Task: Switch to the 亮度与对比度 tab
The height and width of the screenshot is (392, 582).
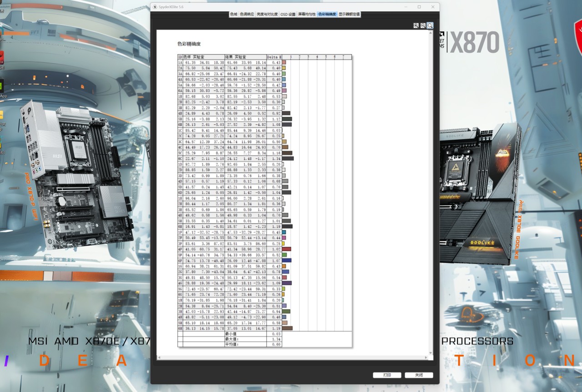Action: click(x=267, y=15)
